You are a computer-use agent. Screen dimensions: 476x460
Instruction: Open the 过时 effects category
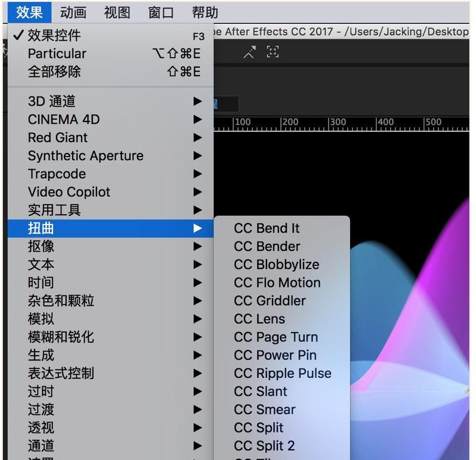click(x=111, y=392)
